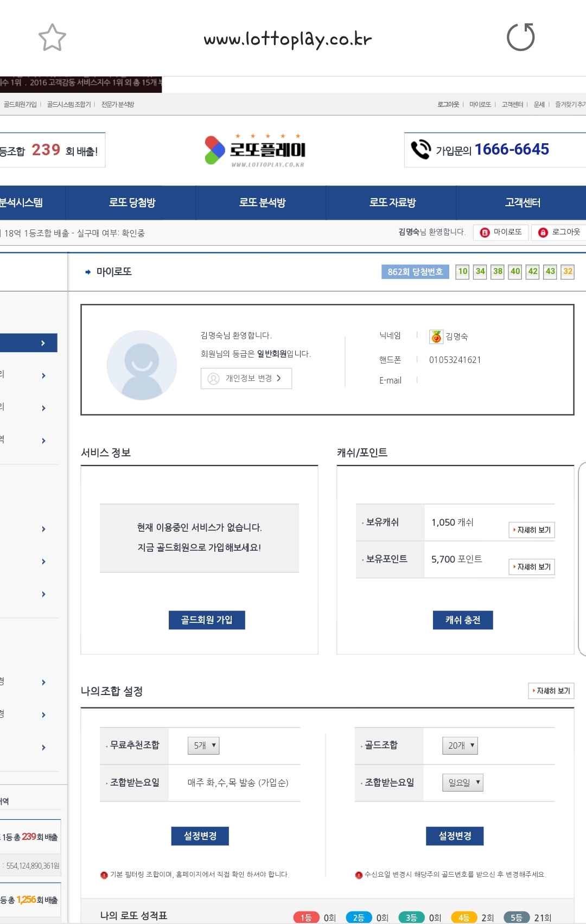Click the 캐쉬 충전 button

tap(463, 620)
